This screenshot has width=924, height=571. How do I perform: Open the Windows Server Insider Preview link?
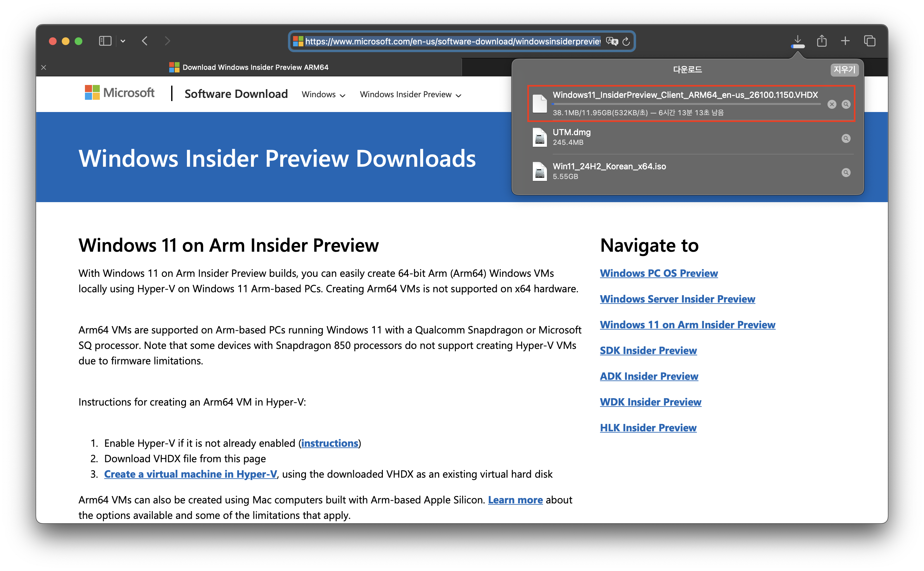pyautogui.click(x=677, y=299)
